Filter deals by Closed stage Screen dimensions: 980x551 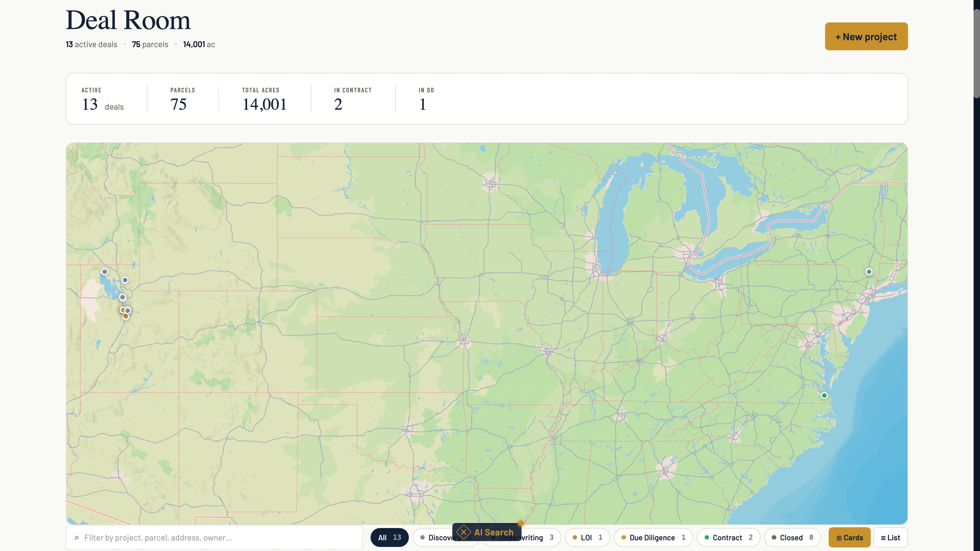pos(793,537)
